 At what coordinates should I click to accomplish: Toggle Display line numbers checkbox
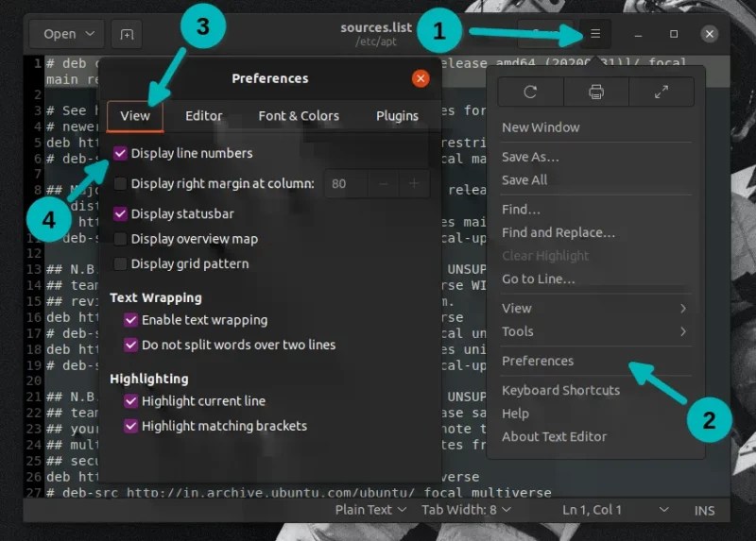click(120, 153)
